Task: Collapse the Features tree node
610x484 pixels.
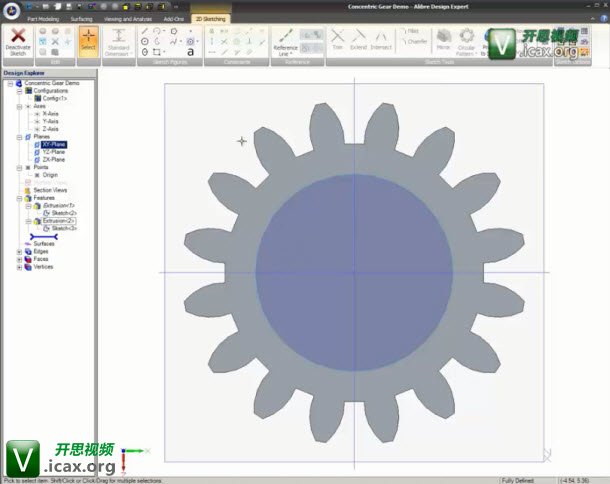Action: pos(19,198)
